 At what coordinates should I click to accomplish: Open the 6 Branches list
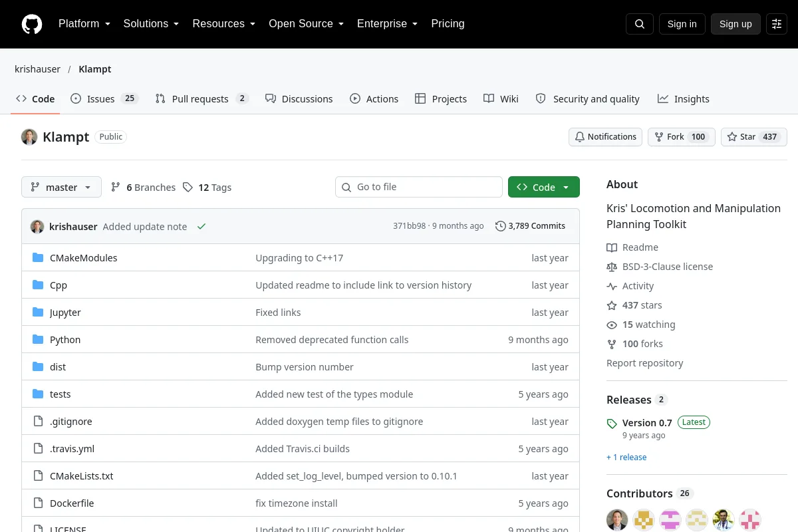pyautogui.click(x=143, y=188)
